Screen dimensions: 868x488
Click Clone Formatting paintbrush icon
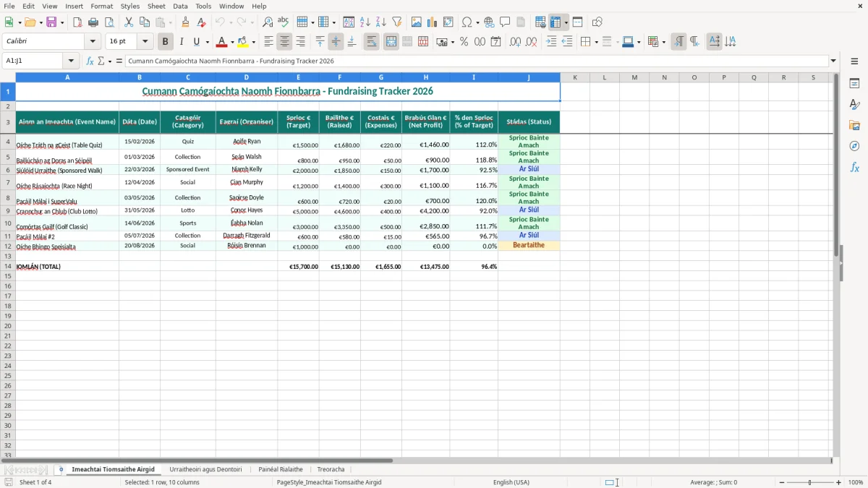(x=185, y=22)
